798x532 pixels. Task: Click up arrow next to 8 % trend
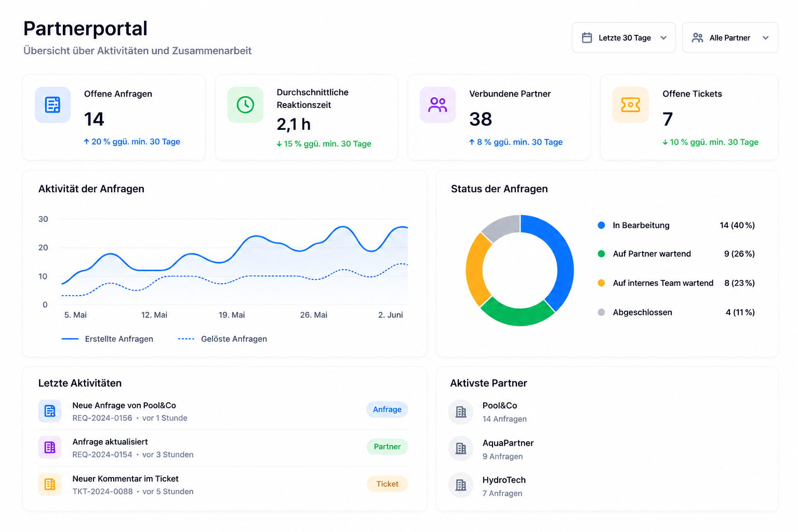[x=472, y=142]
